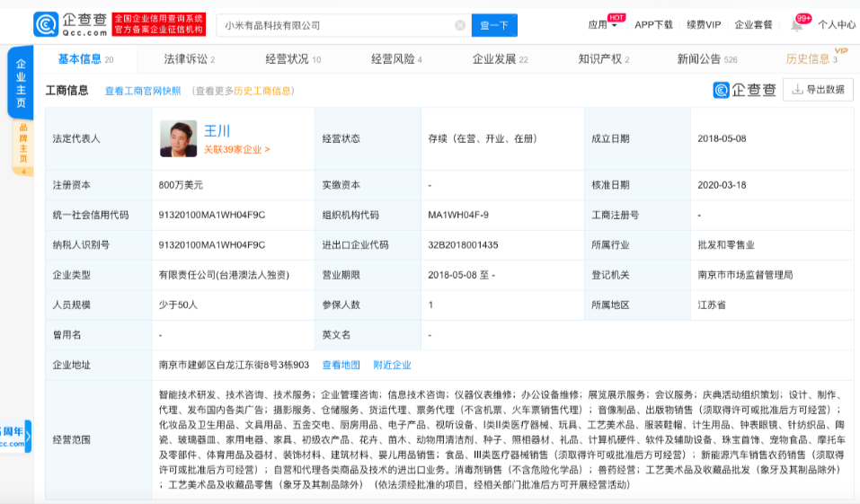This screenshot has width=860, height=504.
Task: Go to 个人中心
Action: (x=837, y=24)
